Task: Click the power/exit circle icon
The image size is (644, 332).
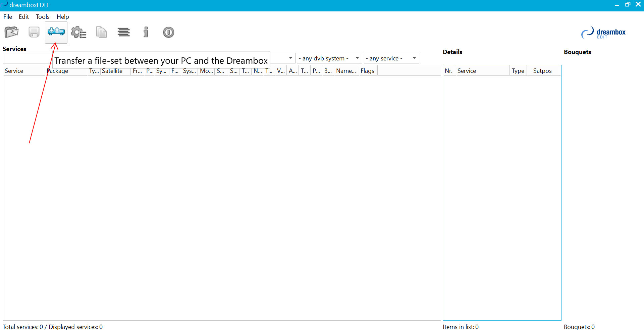Action: [168, 32]
